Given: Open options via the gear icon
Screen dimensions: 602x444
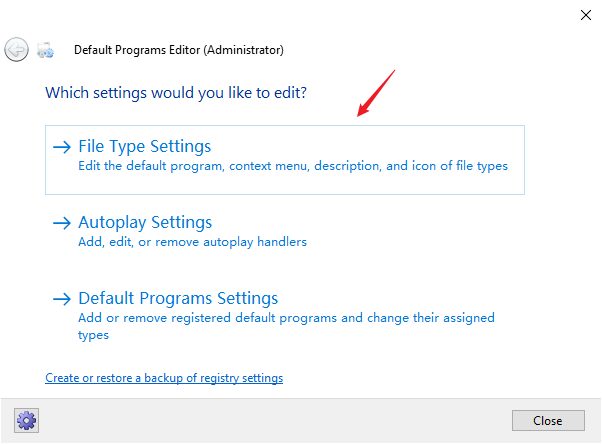Looking at the screenshot, I should (26, 420).
